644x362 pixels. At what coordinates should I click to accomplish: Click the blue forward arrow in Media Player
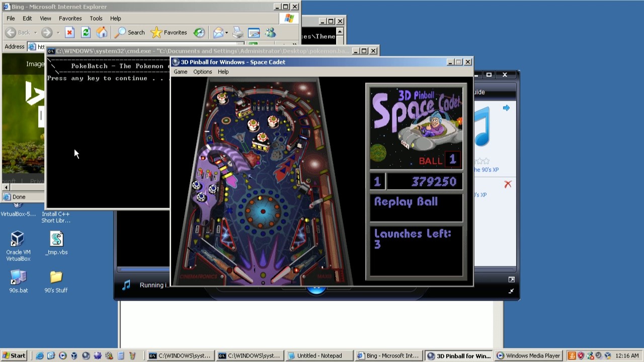coord(506,108)
